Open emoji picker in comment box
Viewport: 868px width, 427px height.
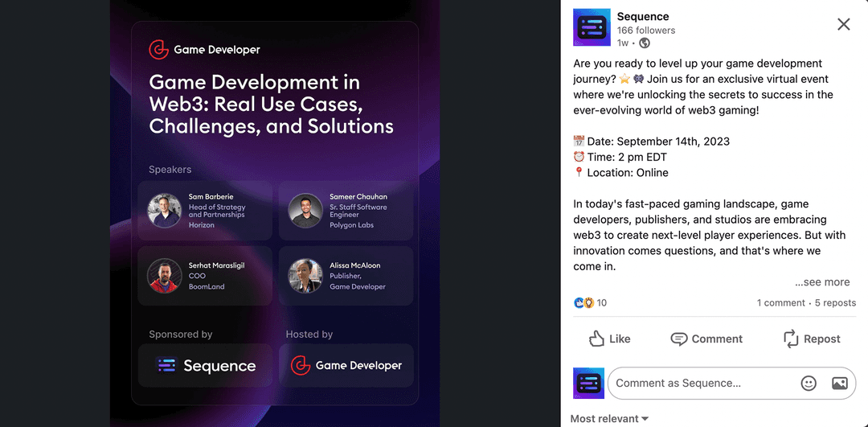(x=809, y=384)
